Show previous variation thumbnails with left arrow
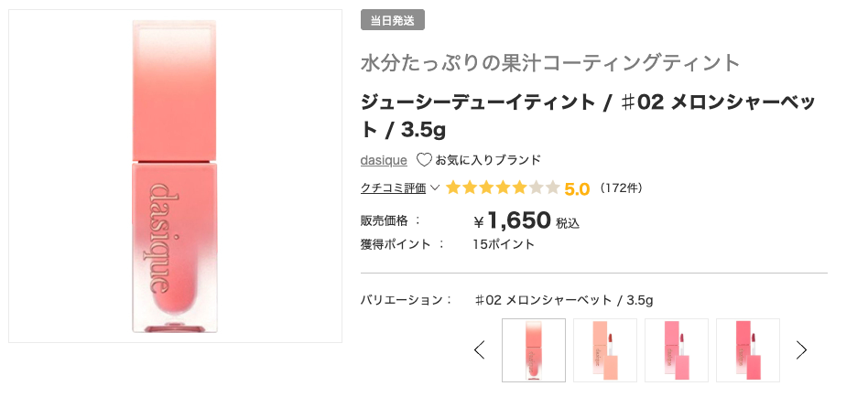 coord(479,349)
